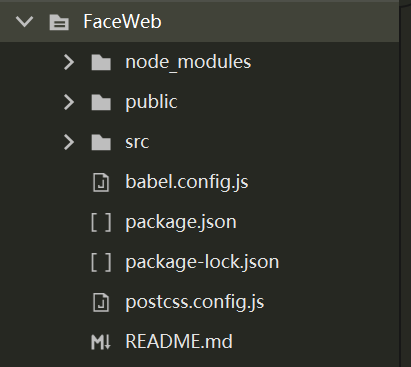Select the node_modules folder label

tap(188, 62)
